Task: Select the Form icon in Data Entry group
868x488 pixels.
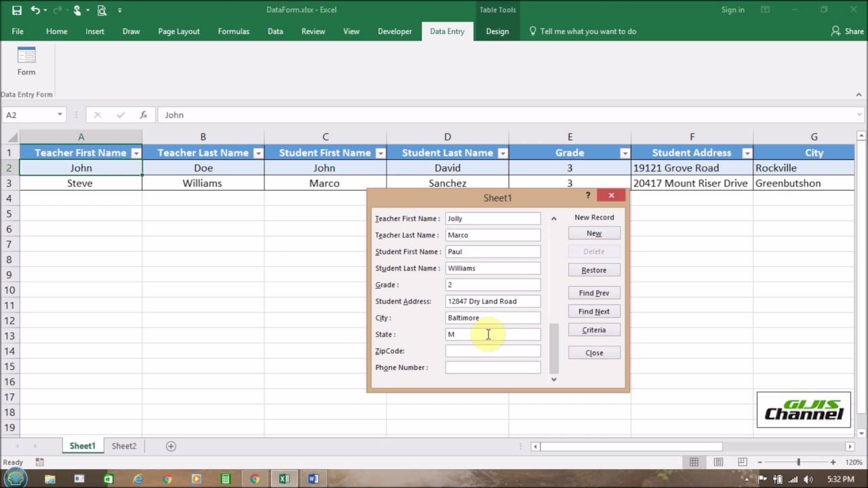Action: 26,61
